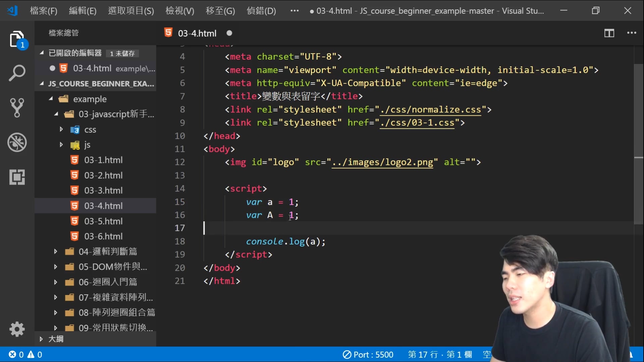Open 03-5.html in the file tree
The image size is (644, 362).
(x=103, y=221)
